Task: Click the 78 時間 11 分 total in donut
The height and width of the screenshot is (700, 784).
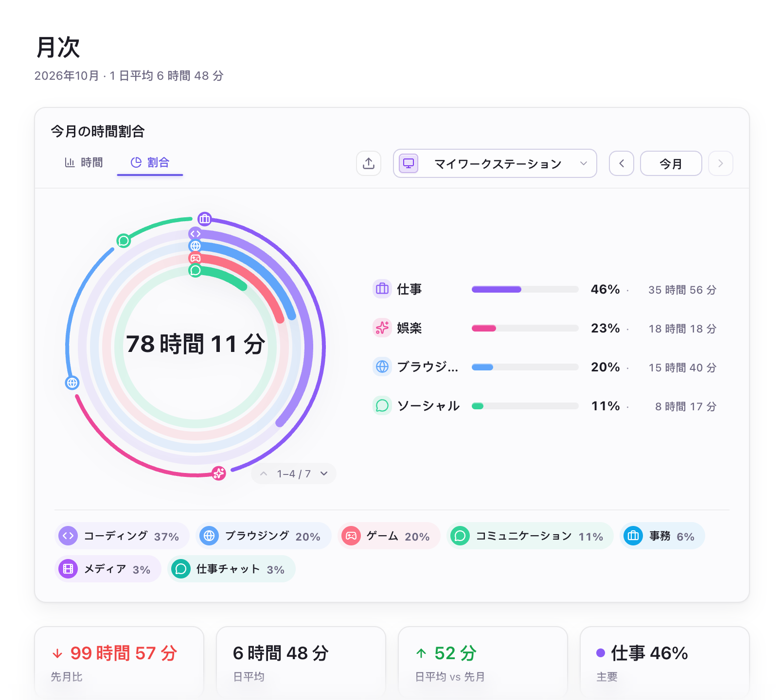Action: (x=196, y=344)
